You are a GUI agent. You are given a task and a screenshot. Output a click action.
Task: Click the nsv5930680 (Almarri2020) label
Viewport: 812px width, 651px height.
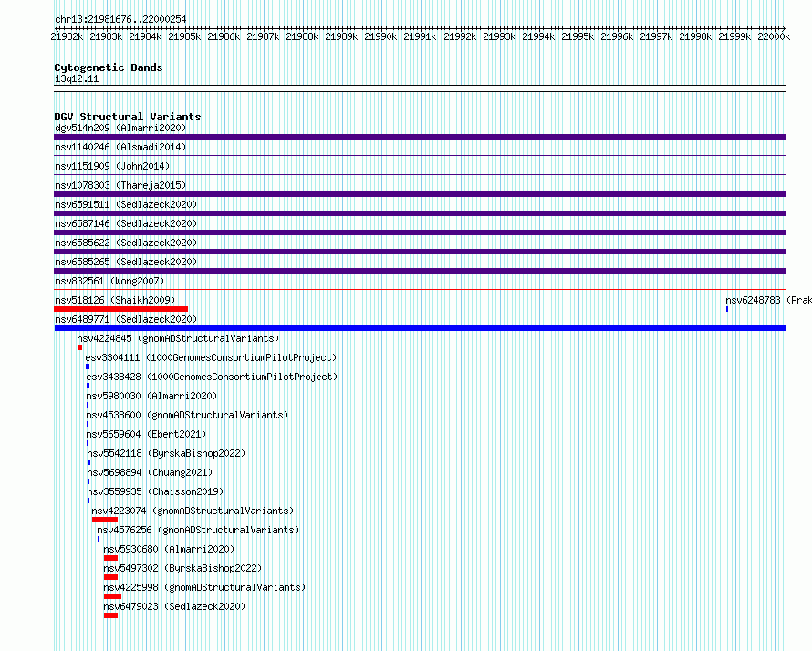pos(169,549)
